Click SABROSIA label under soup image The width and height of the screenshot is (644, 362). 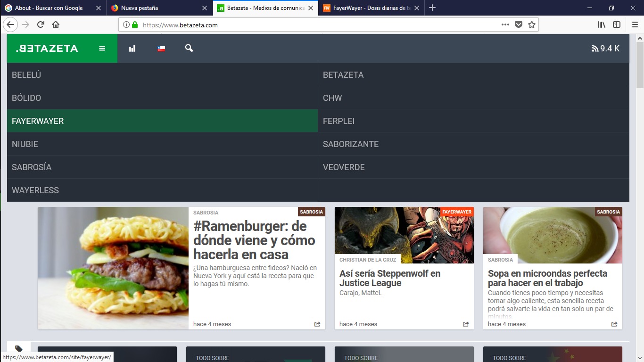coord(500,260)
